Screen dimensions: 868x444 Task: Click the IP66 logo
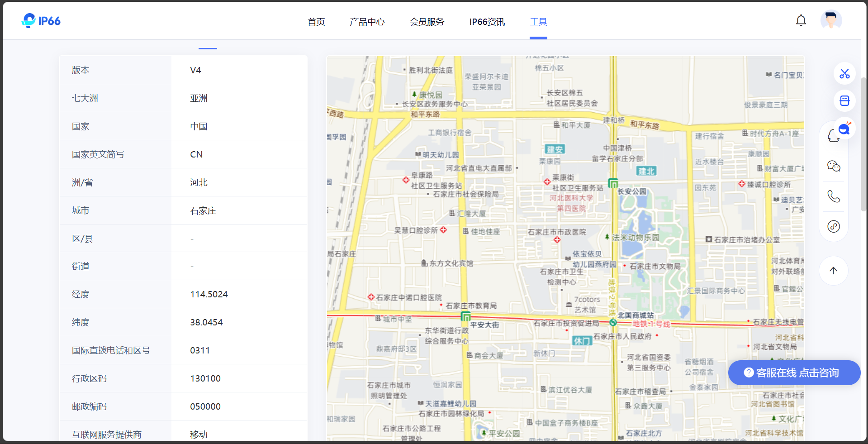41,20
